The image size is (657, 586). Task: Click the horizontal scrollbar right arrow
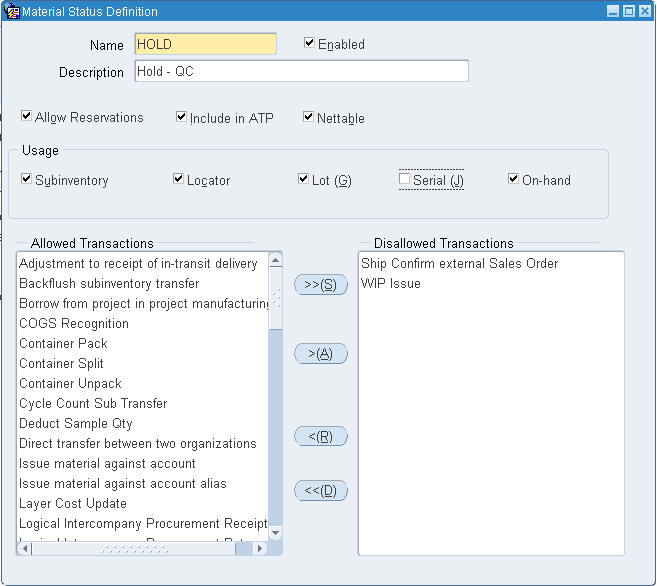click(x=259, y=548)
